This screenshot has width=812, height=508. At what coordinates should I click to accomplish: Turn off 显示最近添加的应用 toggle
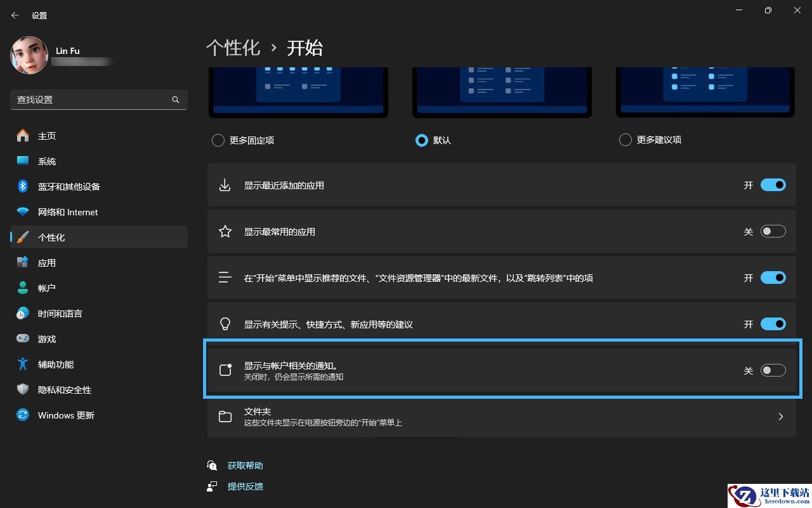773,185
